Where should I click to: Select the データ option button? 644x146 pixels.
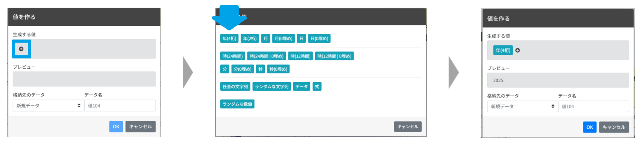[x=302, y=86]
